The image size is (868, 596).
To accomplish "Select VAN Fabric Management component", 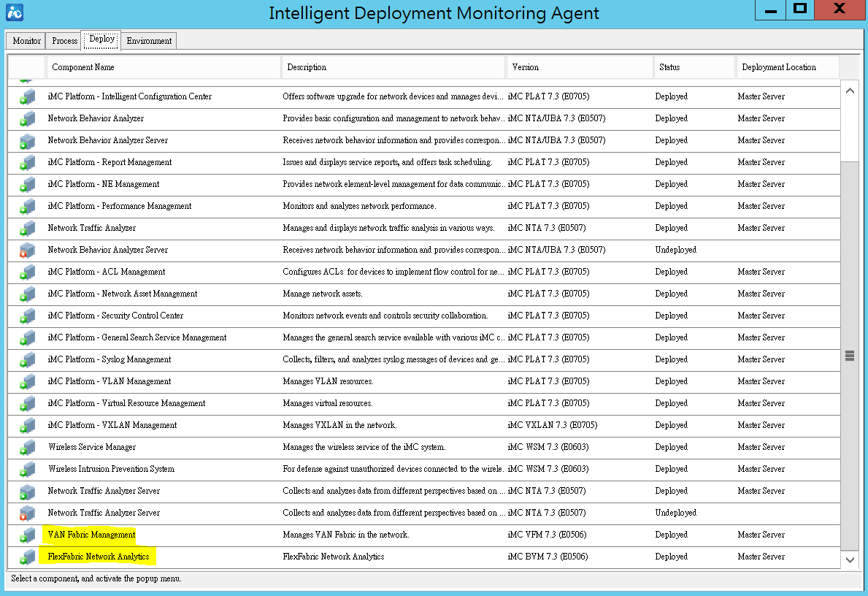I will tap(91, 535).
